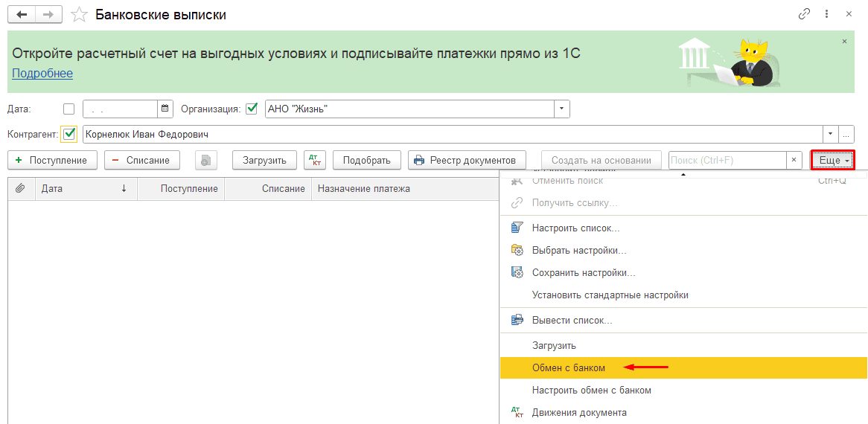
Task: Choose Настроить обмен с банком
Action: 591,391
